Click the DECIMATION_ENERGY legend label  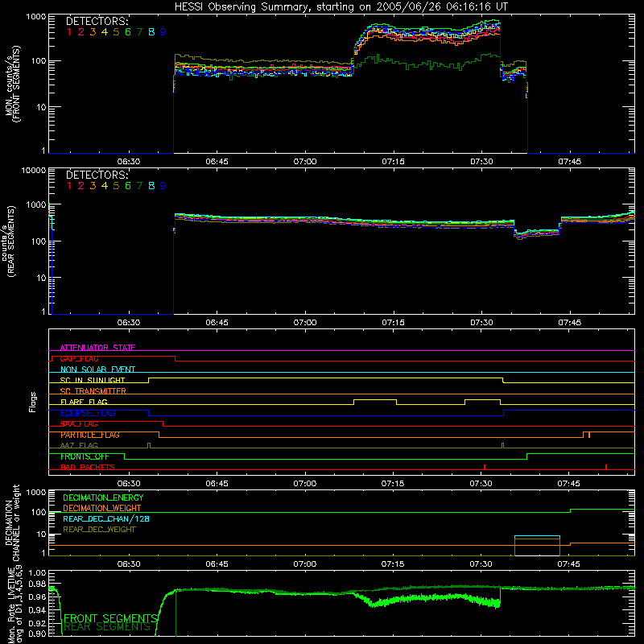point(103,497)
